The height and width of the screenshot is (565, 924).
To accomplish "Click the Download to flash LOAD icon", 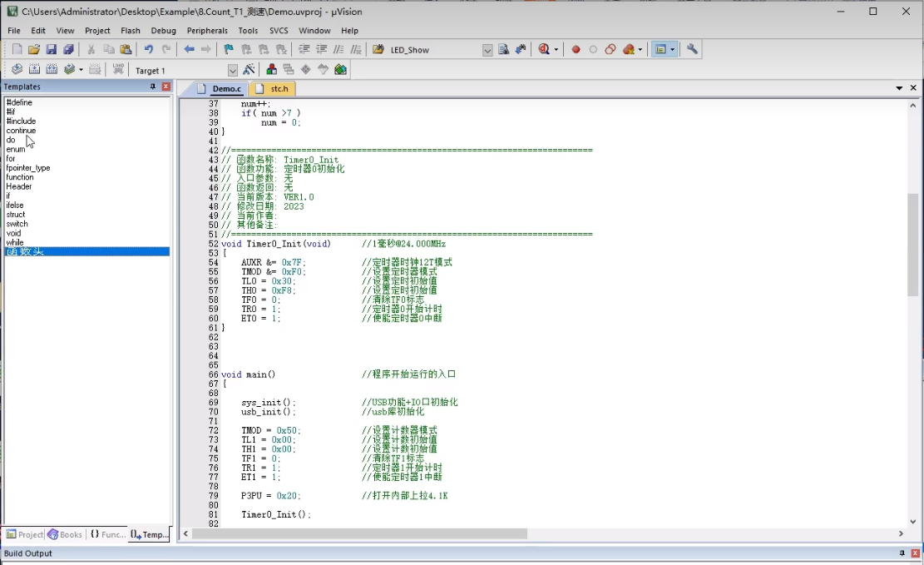I will point(118,70).
